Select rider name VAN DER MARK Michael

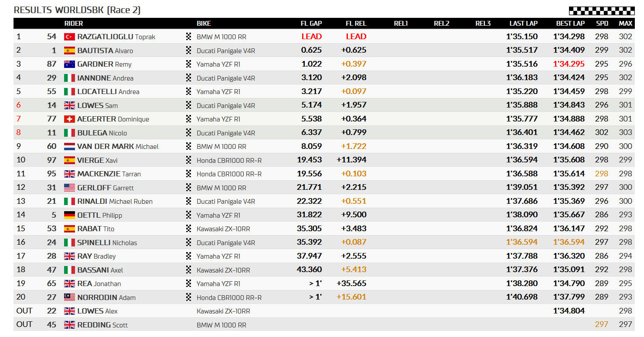point(118,147)
